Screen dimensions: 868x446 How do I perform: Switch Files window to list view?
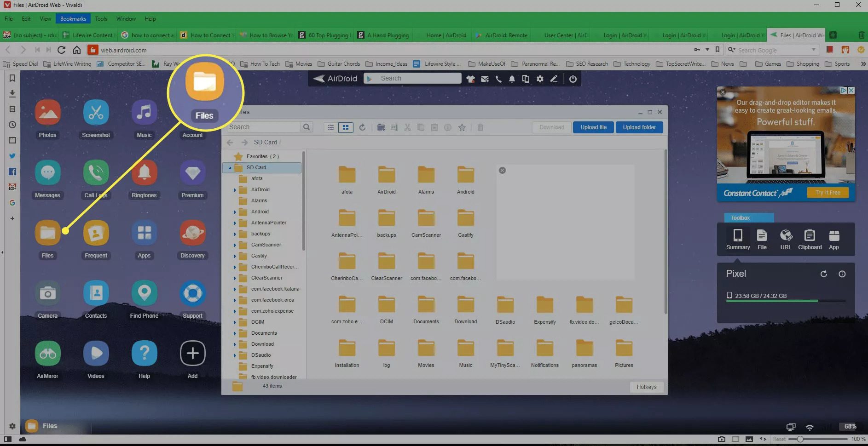(x=330, y=127)
